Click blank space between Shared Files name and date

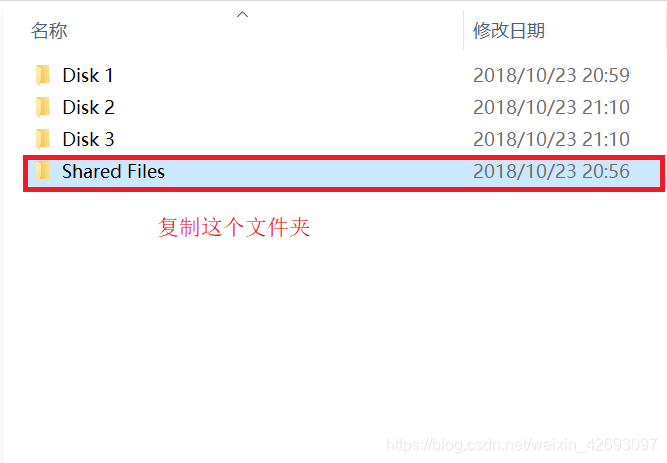click(319, 171)
